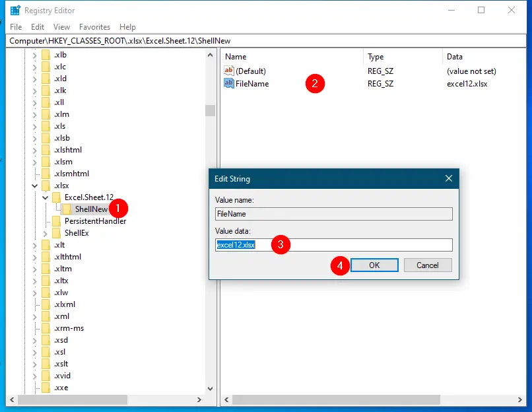Click the tree pane vertical scrollbar thumb
The image size is (532, 412).
211,111
